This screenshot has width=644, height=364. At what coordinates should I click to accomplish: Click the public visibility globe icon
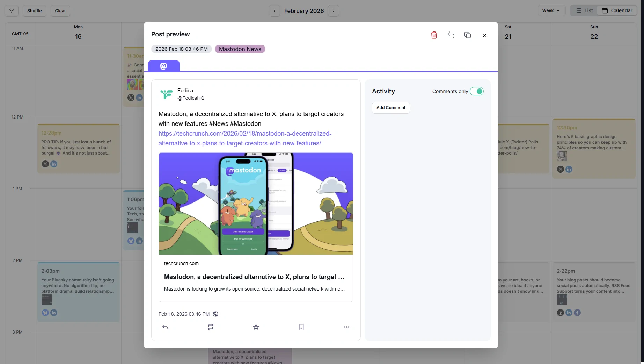(x=215, y=314)
